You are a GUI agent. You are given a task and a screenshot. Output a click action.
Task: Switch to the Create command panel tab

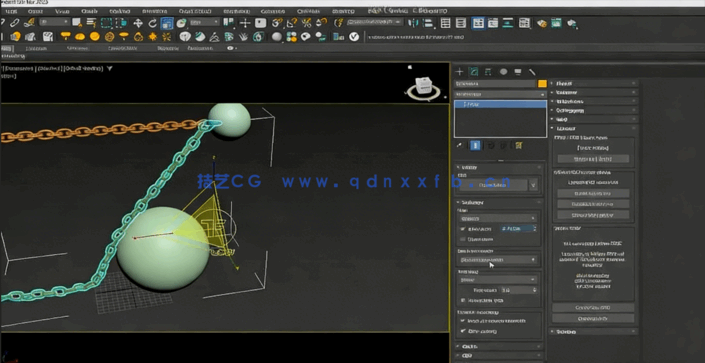click(459, 72)
